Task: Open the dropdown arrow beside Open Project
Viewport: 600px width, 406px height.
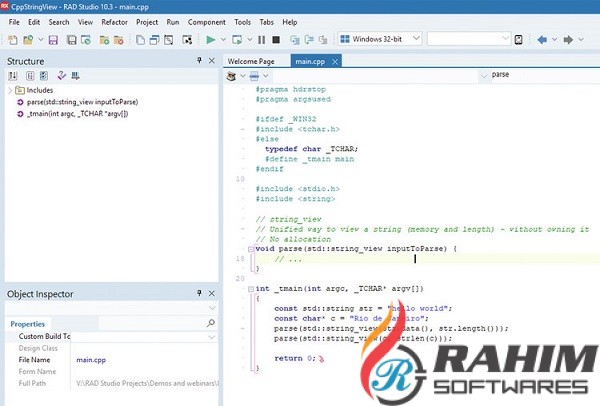Action: [40, 40]
